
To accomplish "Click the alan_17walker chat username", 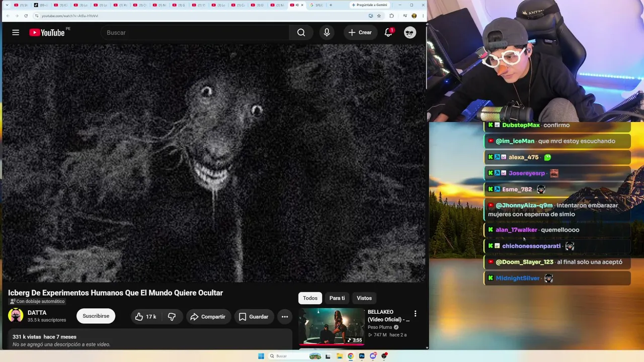I will tap(516, 230).
